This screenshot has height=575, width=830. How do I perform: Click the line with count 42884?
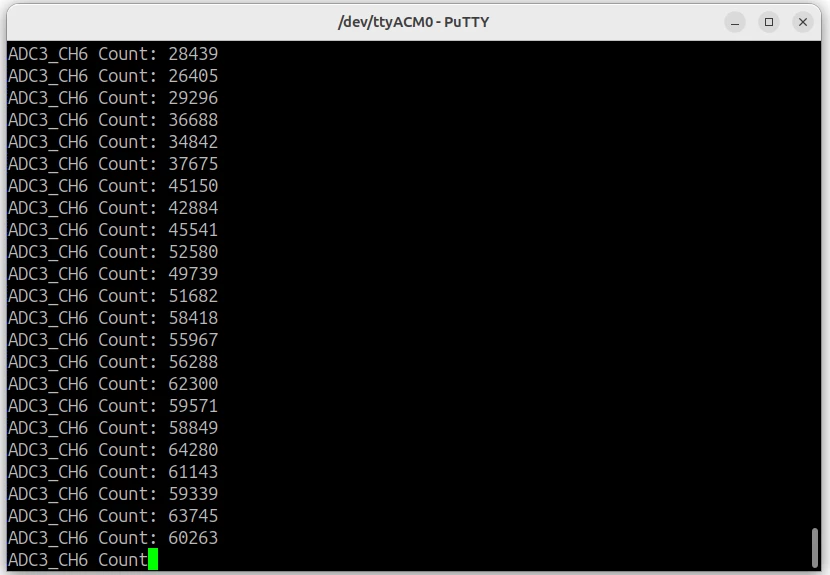(x=113, y=208)
